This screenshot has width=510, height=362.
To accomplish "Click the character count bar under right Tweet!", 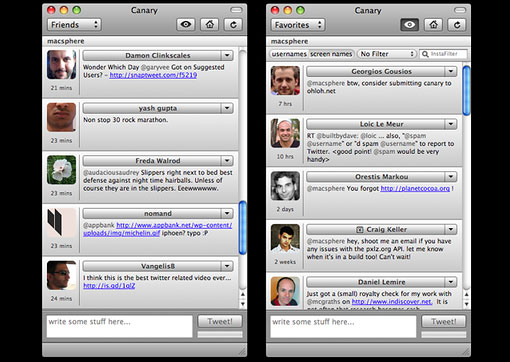I will tap(444, 334).
